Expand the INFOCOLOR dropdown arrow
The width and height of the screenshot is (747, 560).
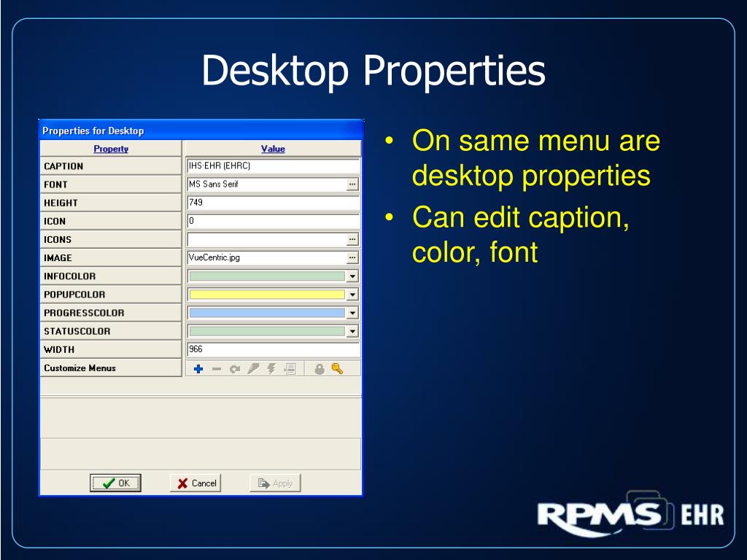point(352,276)
